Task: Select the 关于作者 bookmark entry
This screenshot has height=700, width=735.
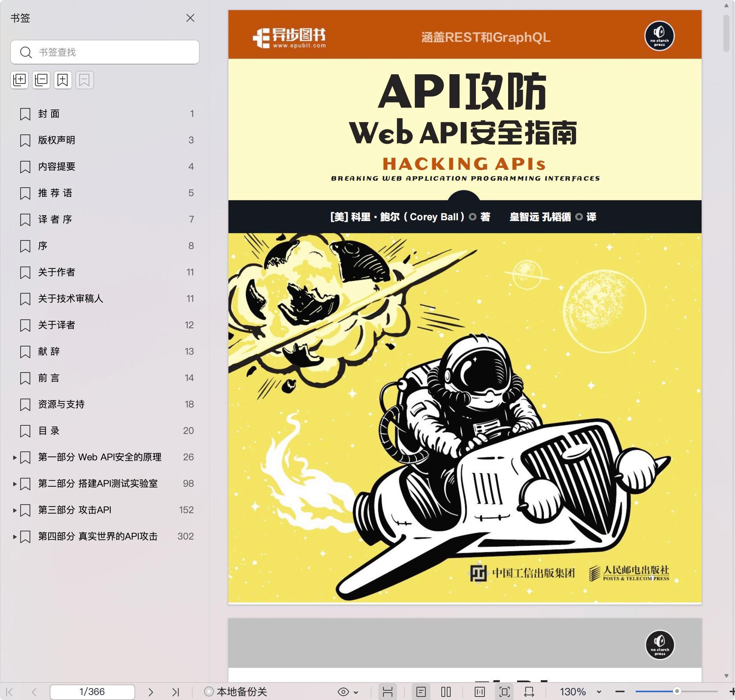Action: tap(57, 272)
